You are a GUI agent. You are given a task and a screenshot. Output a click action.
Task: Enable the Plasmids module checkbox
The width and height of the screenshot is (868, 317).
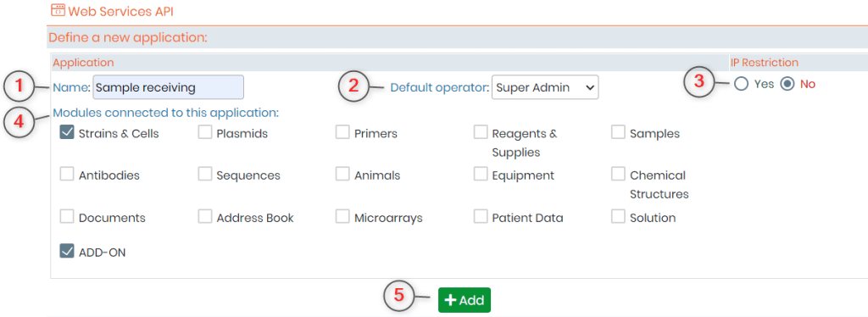pos(205,133)
